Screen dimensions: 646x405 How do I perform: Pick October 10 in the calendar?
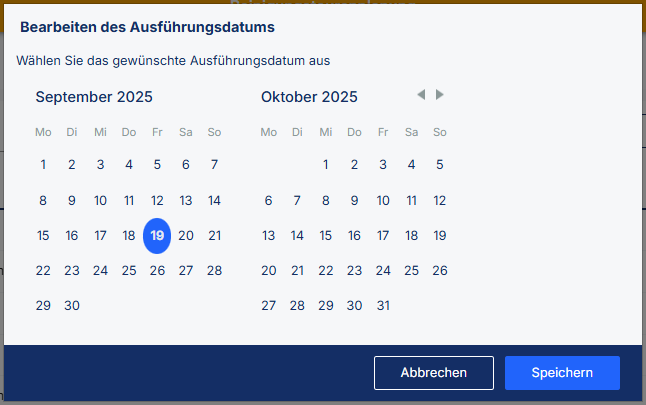383,200
